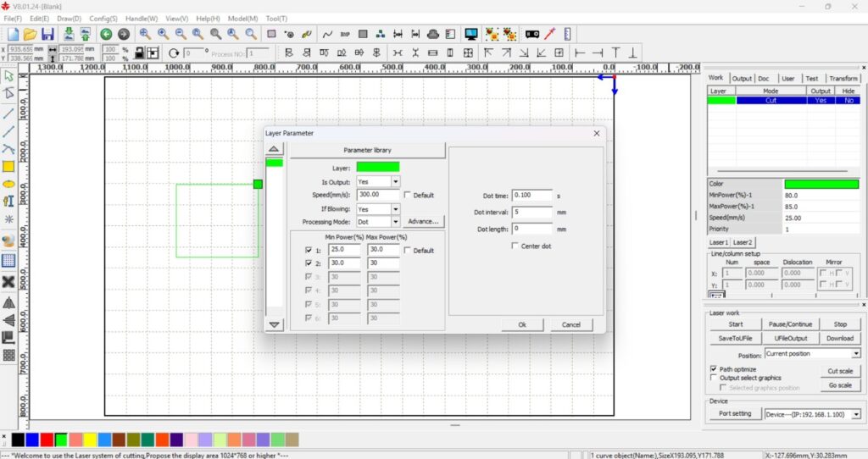
Task: Pick the red color swatch in palette
Action: pyautogui.click(x=47, y=440)
